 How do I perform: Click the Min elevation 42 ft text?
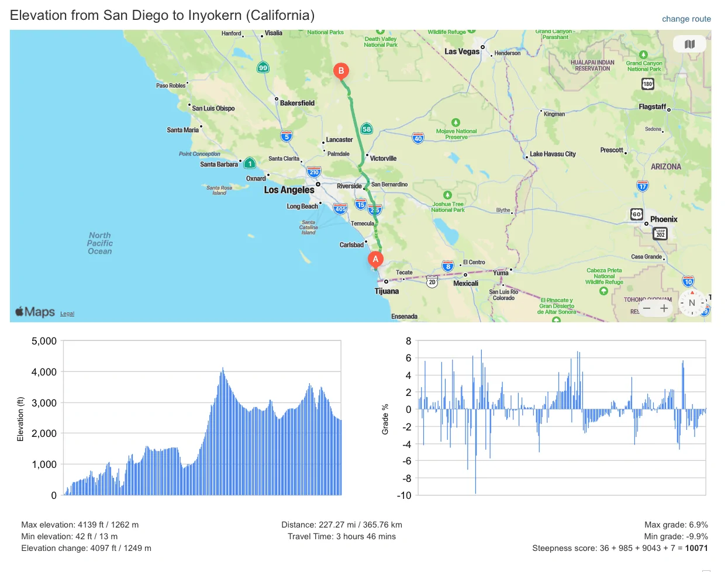pos(70,536)
